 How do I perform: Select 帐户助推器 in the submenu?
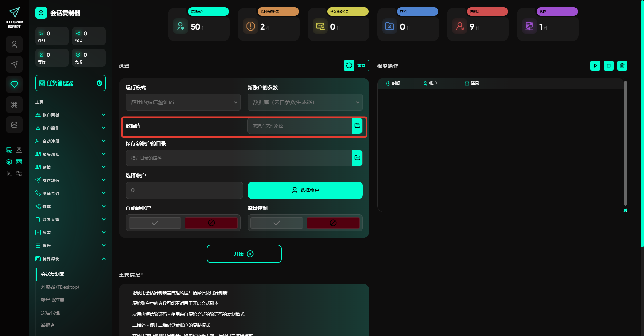pyautogui.click(x=53, y=300)
